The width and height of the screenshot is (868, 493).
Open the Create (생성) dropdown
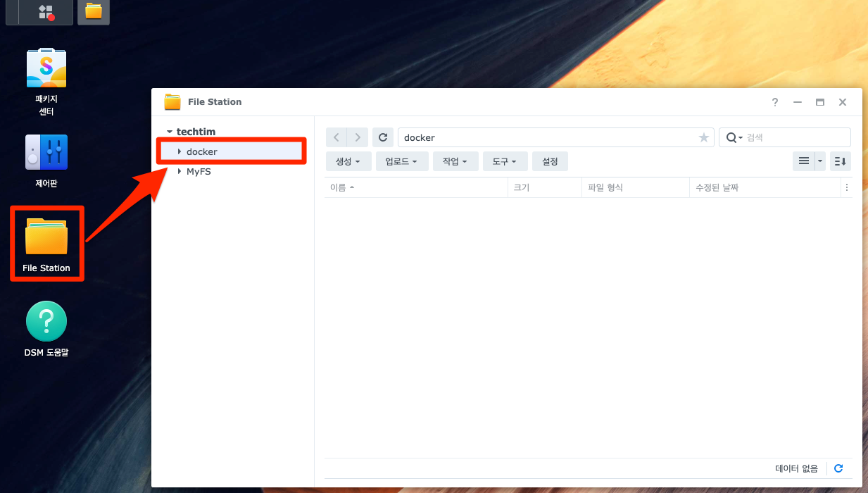pyautogui.click(x=348, y=161)
